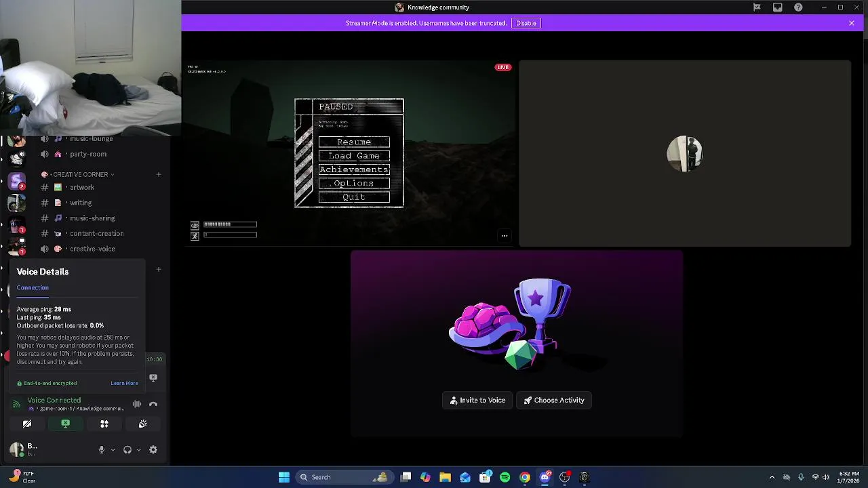Collapse the CREATIVE CORNER category
Screen dimensions: 868x488
[80, 174]
